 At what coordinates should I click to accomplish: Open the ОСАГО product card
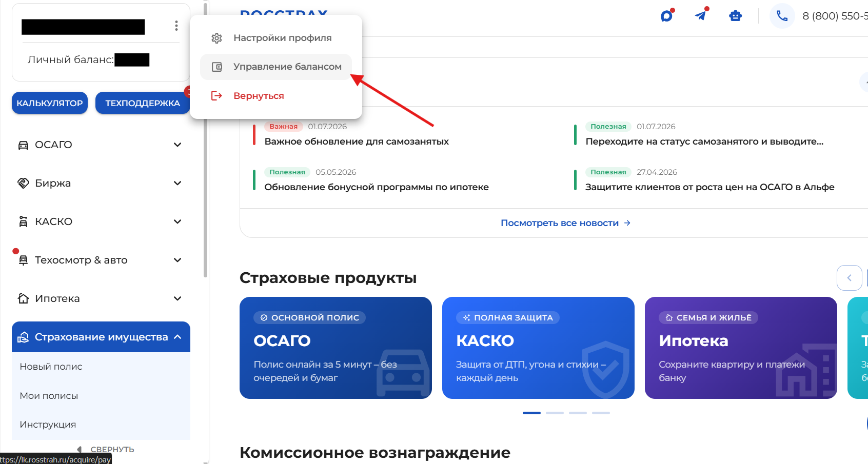[x=336, y=348]
